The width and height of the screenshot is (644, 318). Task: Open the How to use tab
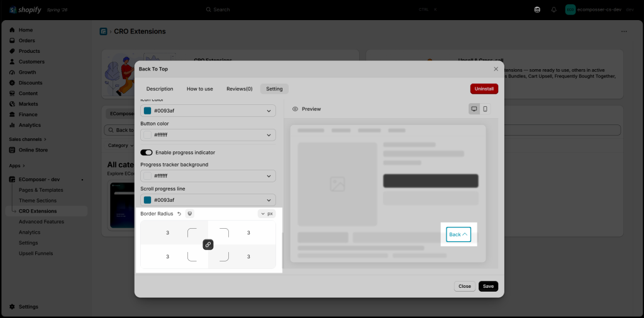point(199,89)
